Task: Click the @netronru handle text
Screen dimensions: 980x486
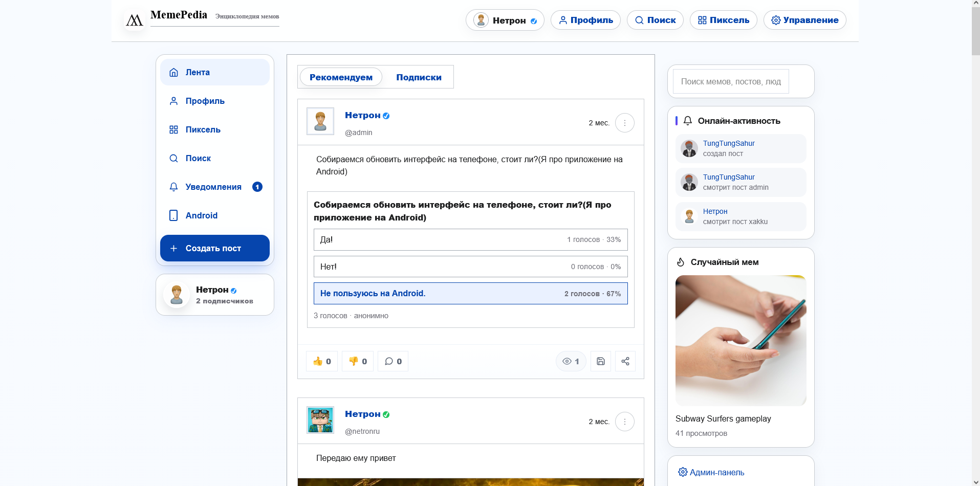Action: pos(362,431)
